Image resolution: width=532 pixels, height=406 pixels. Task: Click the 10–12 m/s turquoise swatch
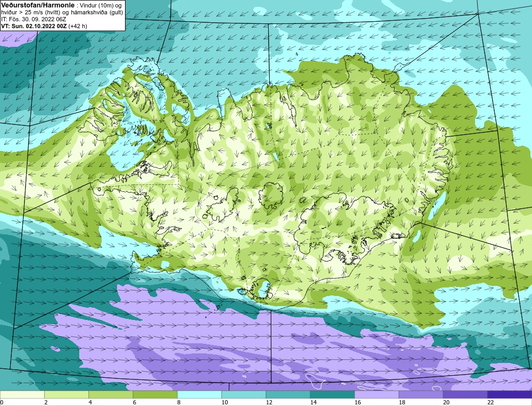244,394
